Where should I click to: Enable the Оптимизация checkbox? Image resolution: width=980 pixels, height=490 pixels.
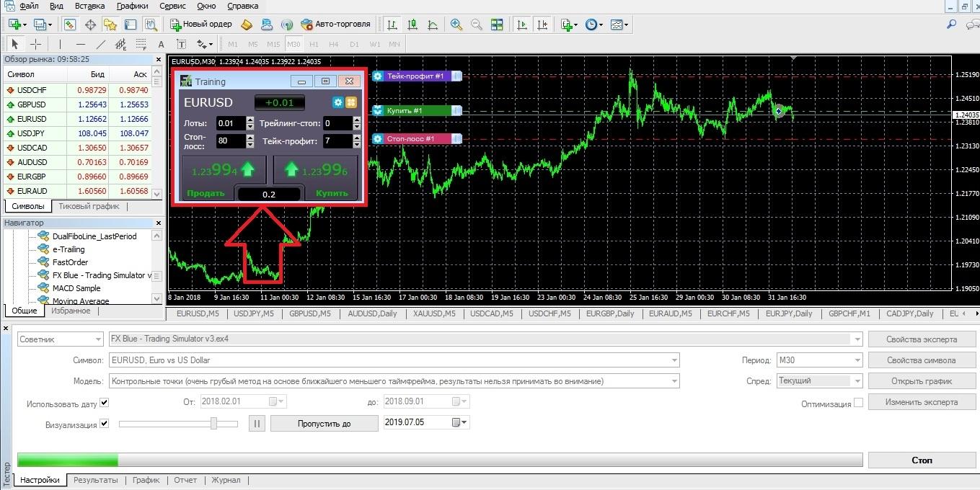click(x=858, y=403)
